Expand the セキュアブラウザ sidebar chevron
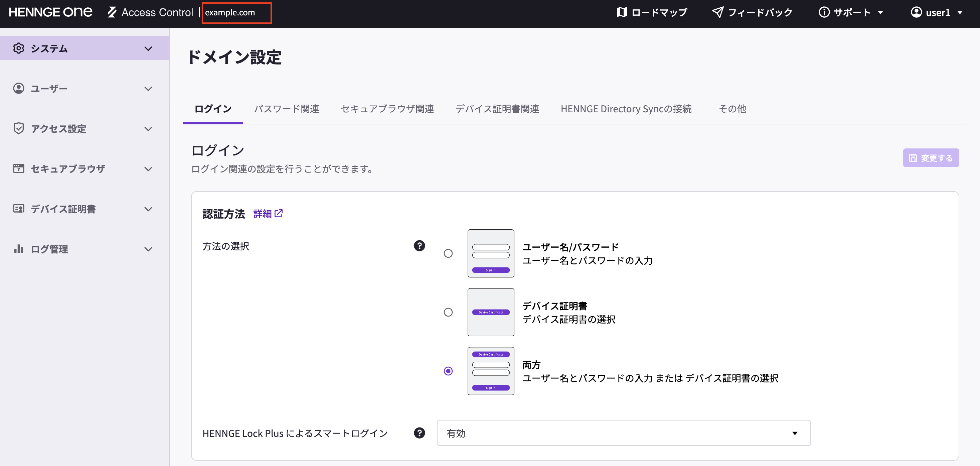 [x=148, y=169]
